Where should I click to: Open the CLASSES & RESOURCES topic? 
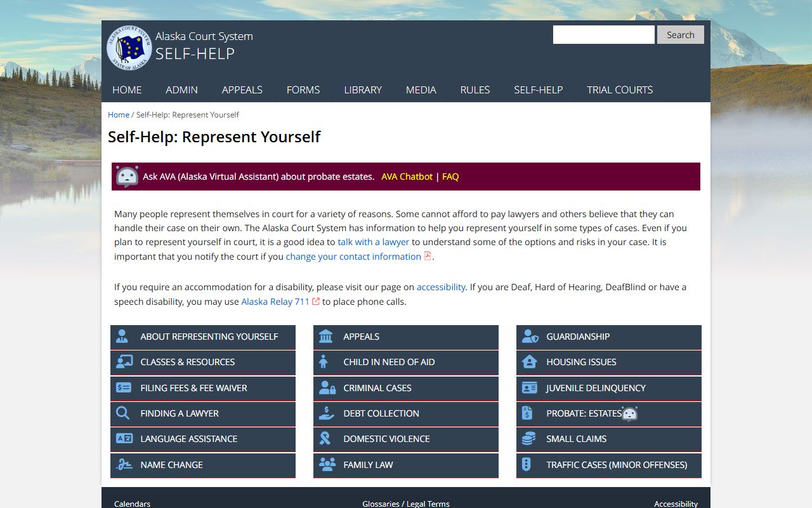click(203, 363)
